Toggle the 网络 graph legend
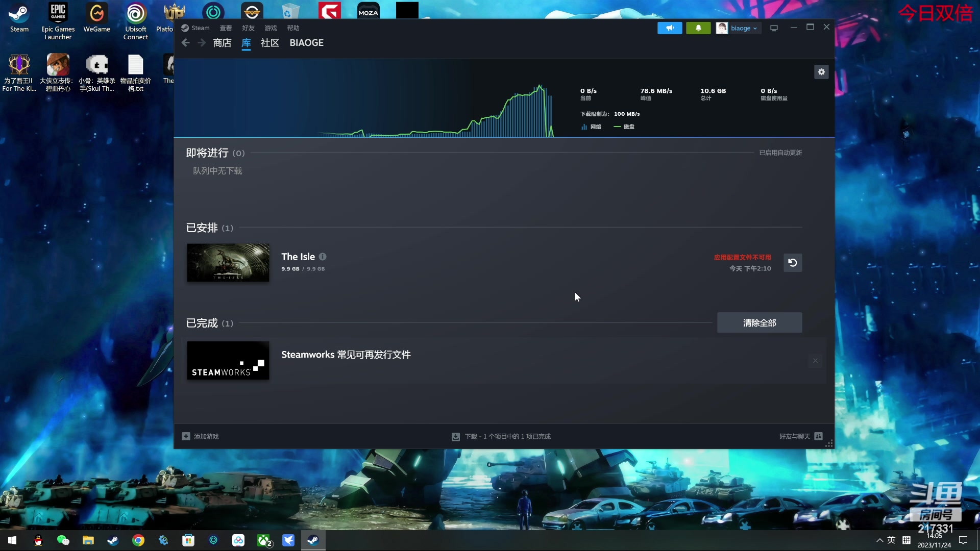The width and height of the screenshot is (980, 551). [591, 127]
